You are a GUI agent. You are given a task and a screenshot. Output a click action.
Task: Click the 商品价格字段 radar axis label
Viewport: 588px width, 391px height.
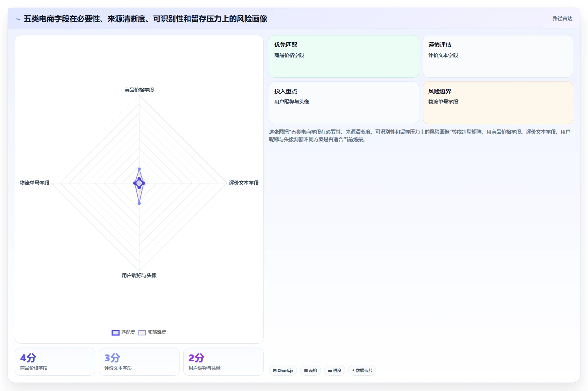tap(139, 90)
